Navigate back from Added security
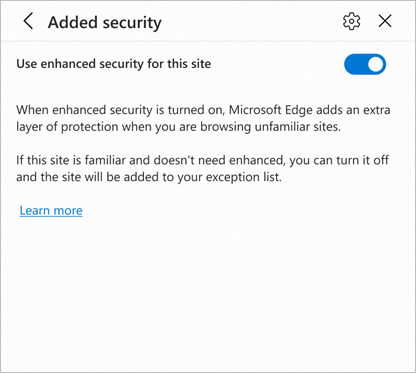The width and height of the screenshot is (416, 373). [x=28, y=21]
